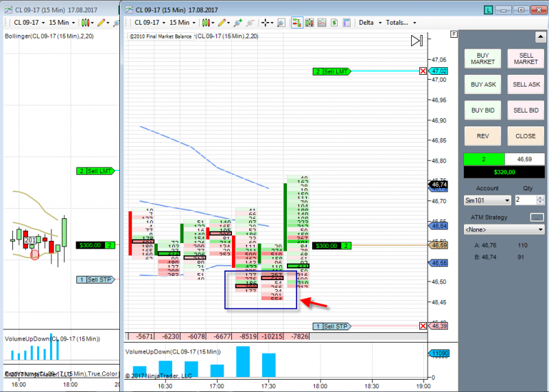Viewport: 549px width, 392px height.
Task: Decrease Qty with the down stepper
Action: [541, 203]
